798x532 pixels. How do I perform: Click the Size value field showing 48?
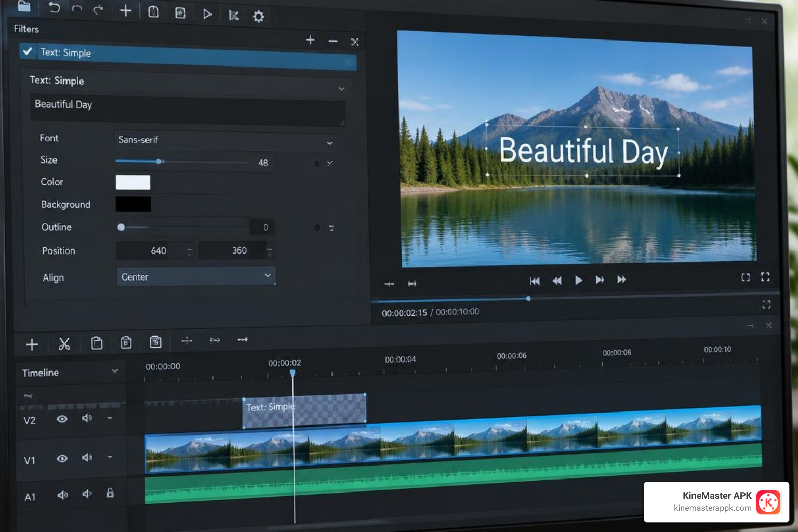pyautogui.click(x=263, y=163)
